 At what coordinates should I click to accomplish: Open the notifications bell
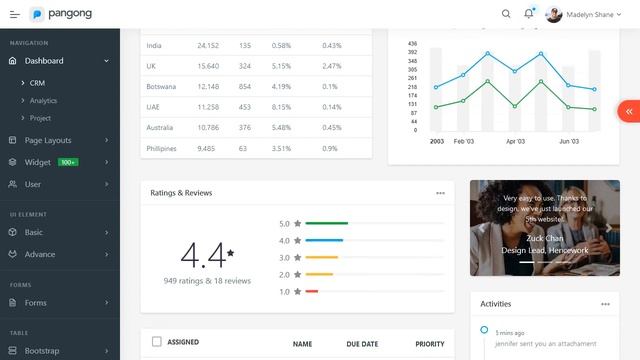tap(529, 13)
